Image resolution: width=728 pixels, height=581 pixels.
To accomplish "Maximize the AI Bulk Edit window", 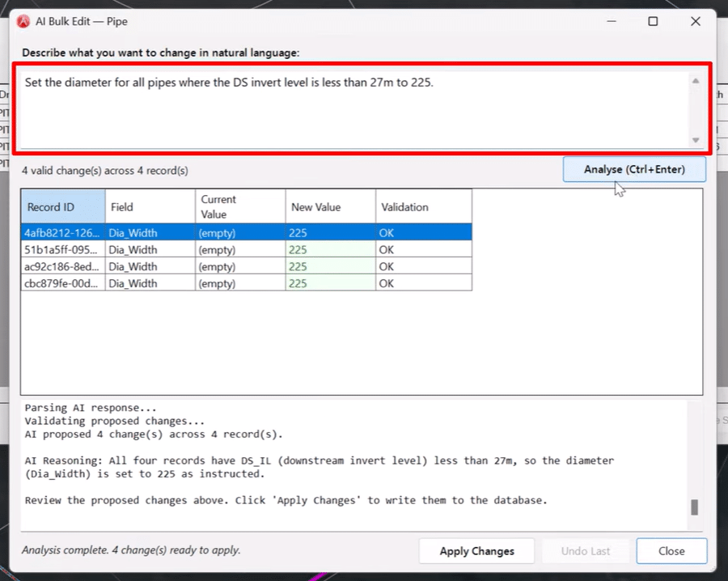I will click(653, 21).
